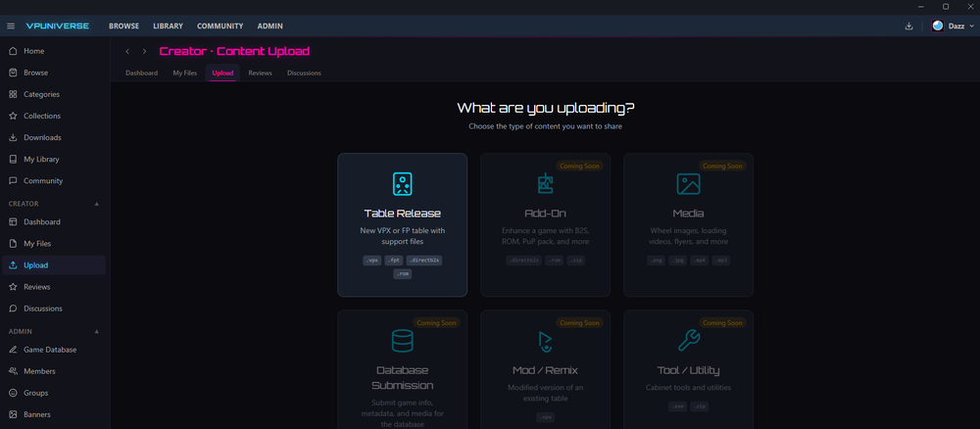
Task: Click the Game Database pencil icon
Action: (x=13, y=350)
